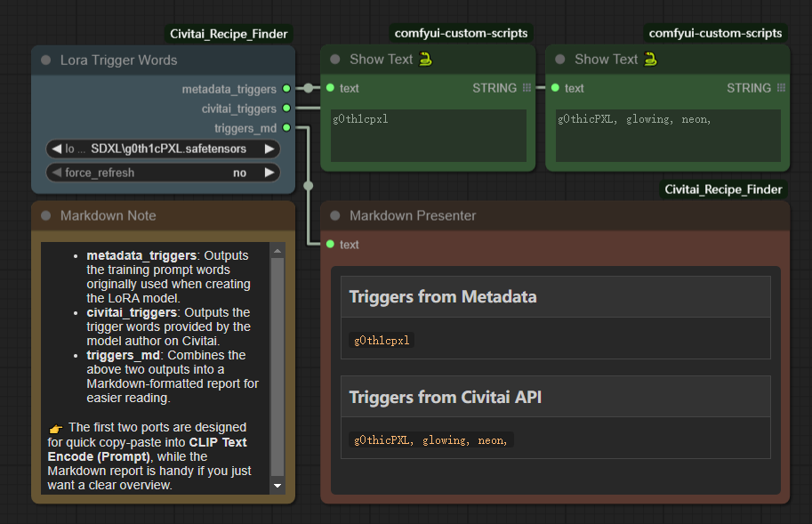
Task: Click STRING output label of first Show Text
Action: 494,88
